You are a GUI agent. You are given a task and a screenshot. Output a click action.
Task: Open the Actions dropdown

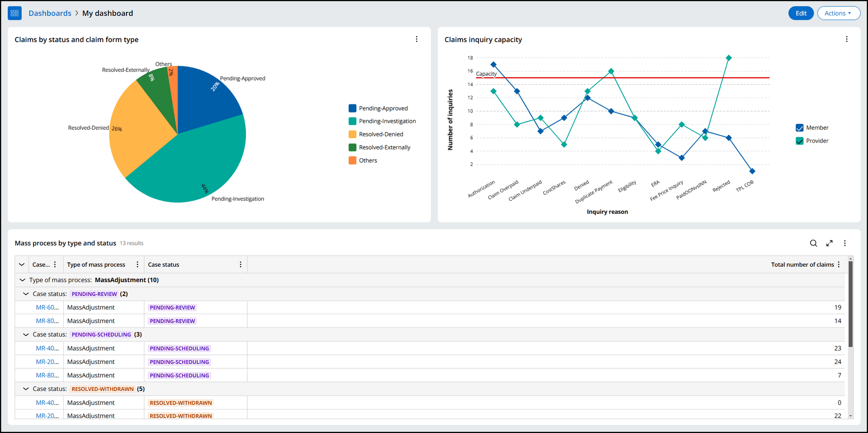point(838,13)
